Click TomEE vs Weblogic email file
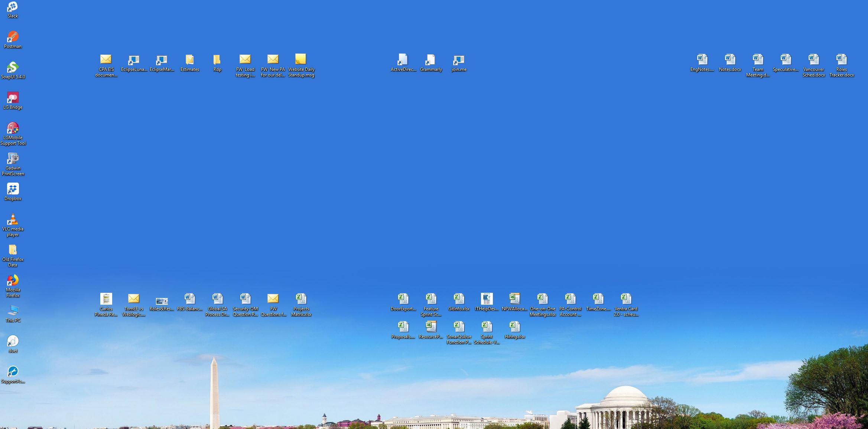 pyautogui.click(x=134, y=305)
